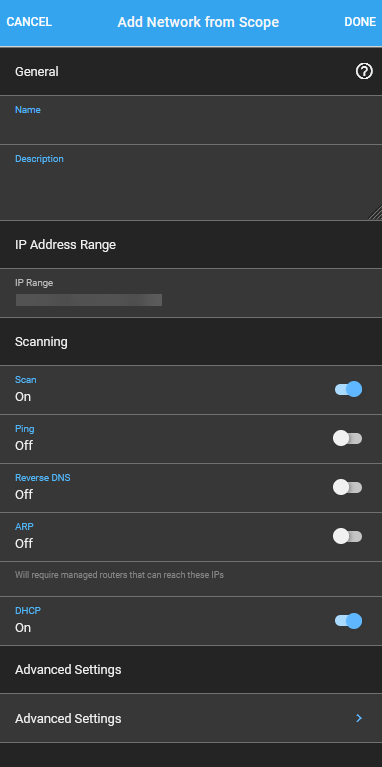Image resolution: width=382 pixels, height=767 pixels.
Task: Turn on the ARP switch
Action: point(348,537)
